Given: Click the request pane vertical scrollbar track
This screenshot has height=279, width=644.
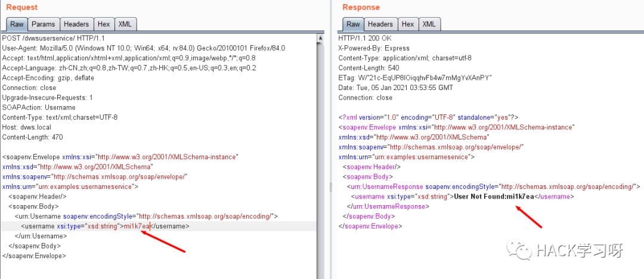Looking at the screenshot, I should point(320,160).
